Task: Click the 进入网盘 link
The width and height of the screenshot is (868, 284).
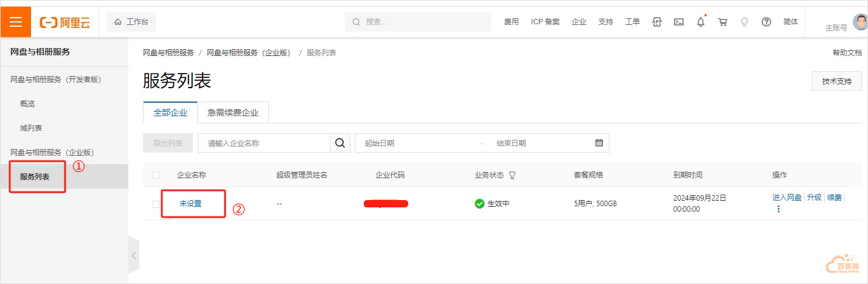Action: 787,197
